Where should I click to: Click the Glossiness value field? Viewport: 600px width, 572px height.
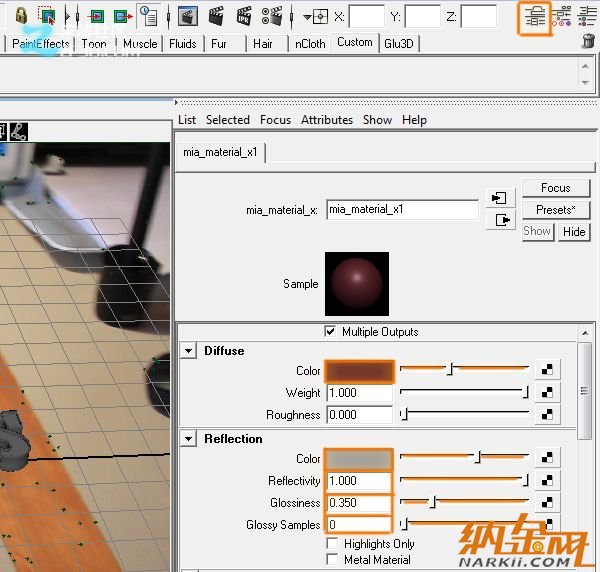coord(359,503)
